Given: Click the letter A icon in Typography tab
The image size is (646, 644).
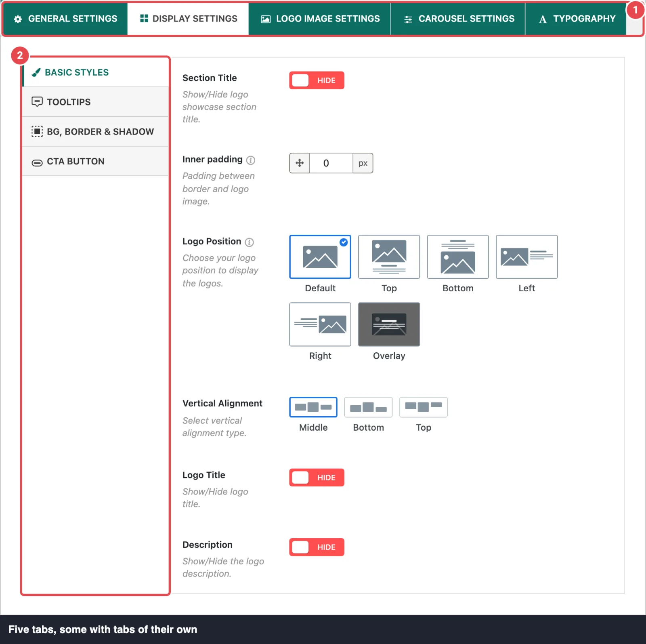Looking at the screenshot, I should 543,19.
